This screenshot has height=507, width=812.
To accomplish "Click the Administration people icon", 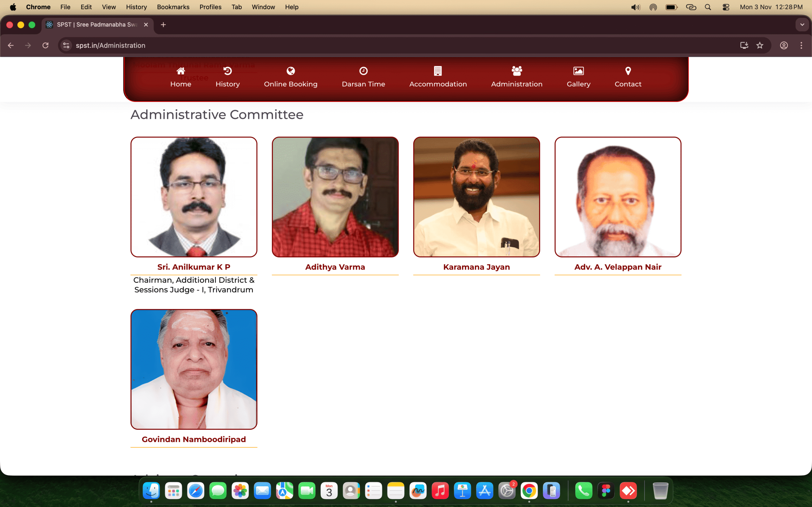I will 517,71.
